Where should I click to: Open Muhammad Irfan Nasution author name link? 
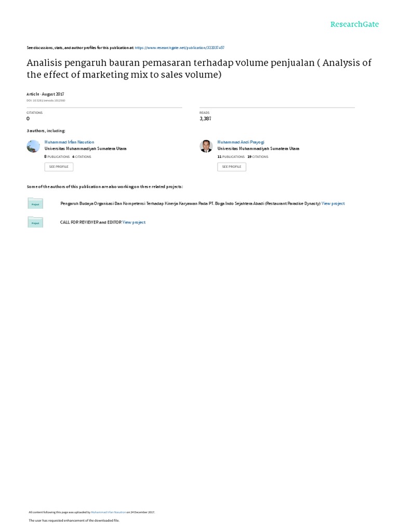pyautogui.click(x=70, y=142)
